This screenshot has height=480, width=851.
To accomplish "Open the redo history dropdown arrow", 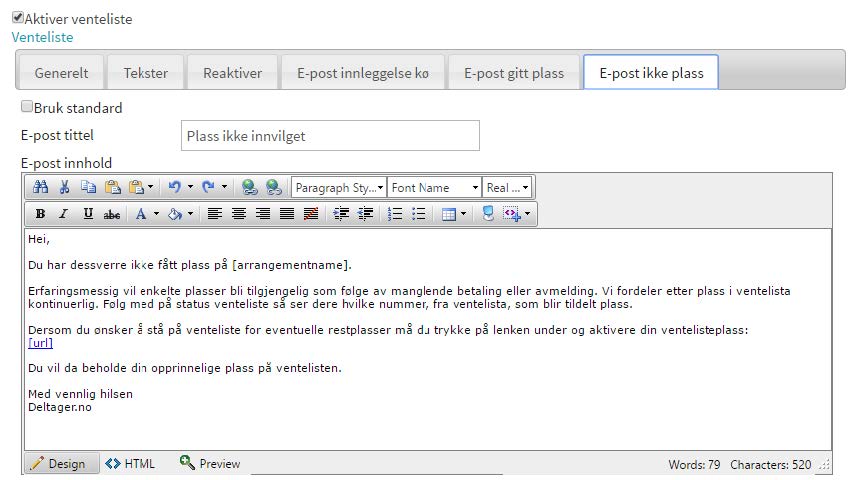I will [x=224, y=187].
